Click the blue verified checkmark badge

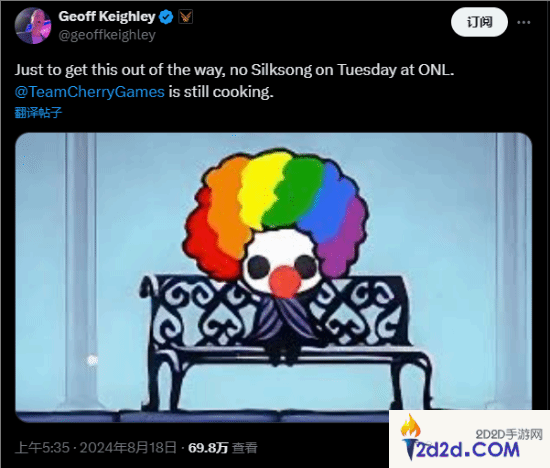[x=166, y=17]
